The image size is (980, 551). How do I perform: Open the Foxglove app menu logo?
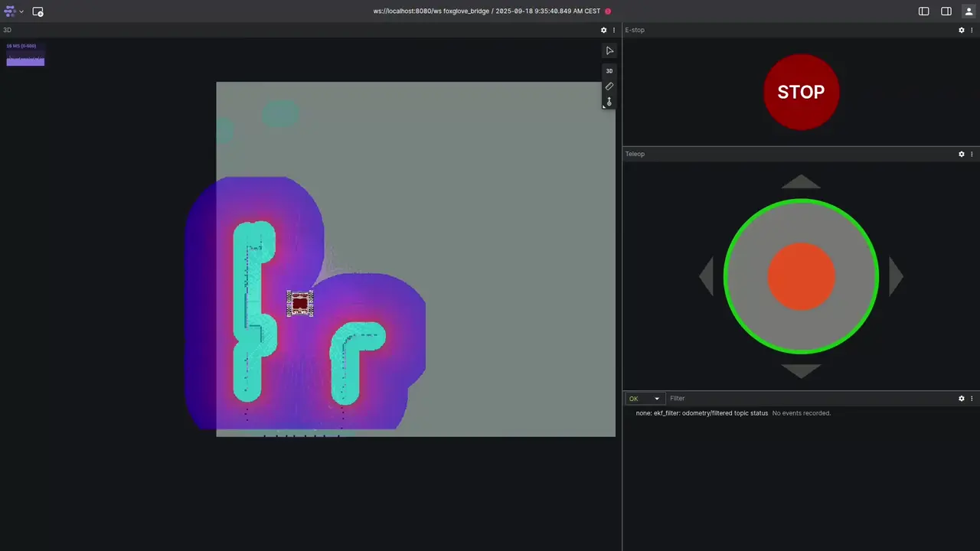[10, 11]
